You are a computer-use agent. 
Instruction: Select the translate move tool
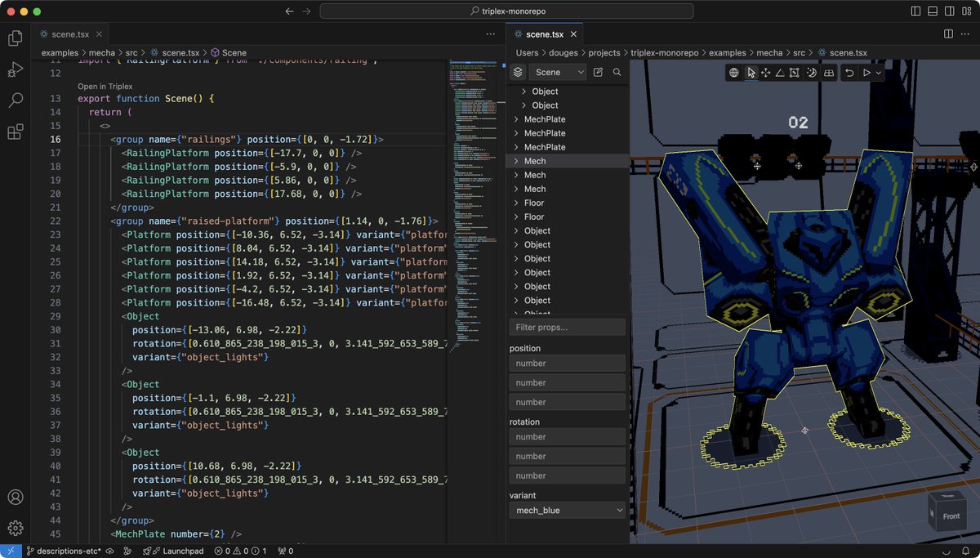pyautogui.click(x=766, y=73)
